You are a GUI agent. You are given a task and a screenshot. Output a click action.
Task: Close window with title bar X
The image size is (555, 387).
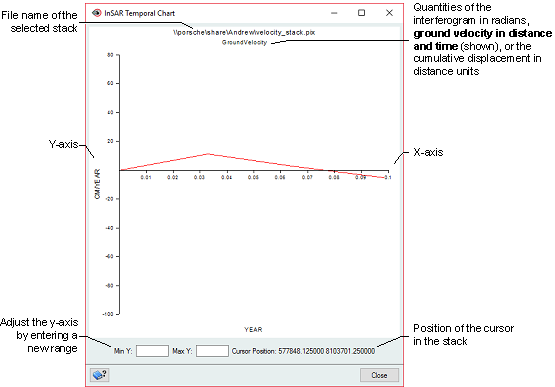point(389,13)
